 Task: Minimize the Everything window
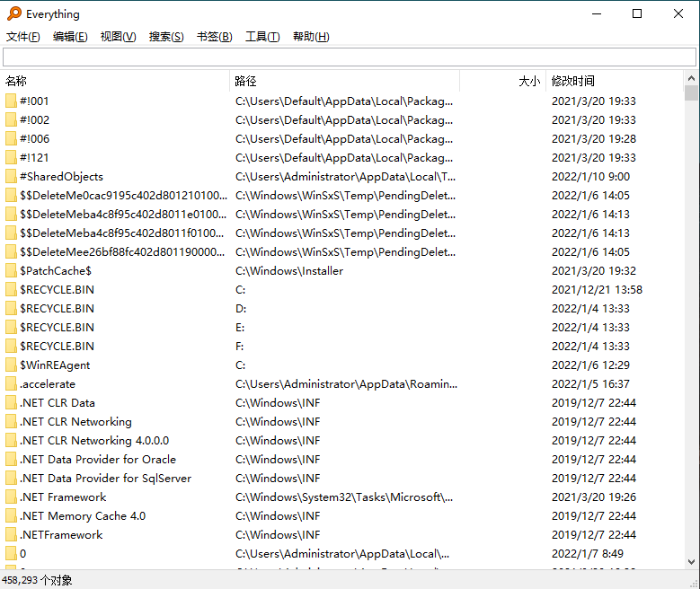point(597,13)
